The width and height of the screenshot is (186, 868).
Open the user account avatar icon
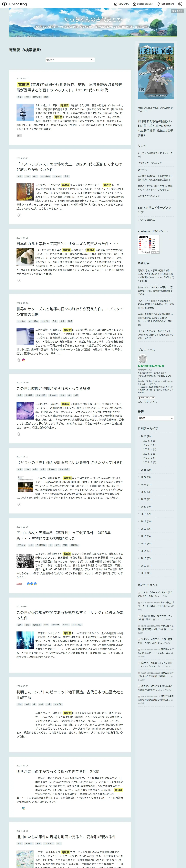180,4
